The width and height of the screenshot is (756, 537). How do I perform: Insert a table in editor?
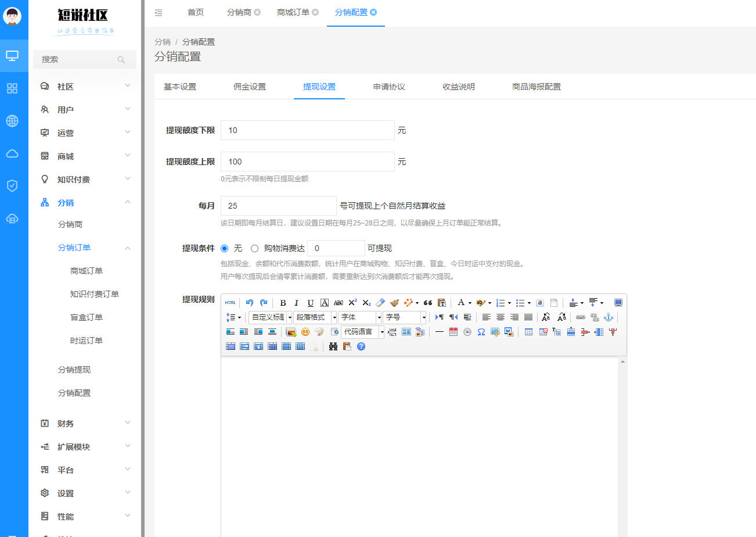tap(528, 332)
